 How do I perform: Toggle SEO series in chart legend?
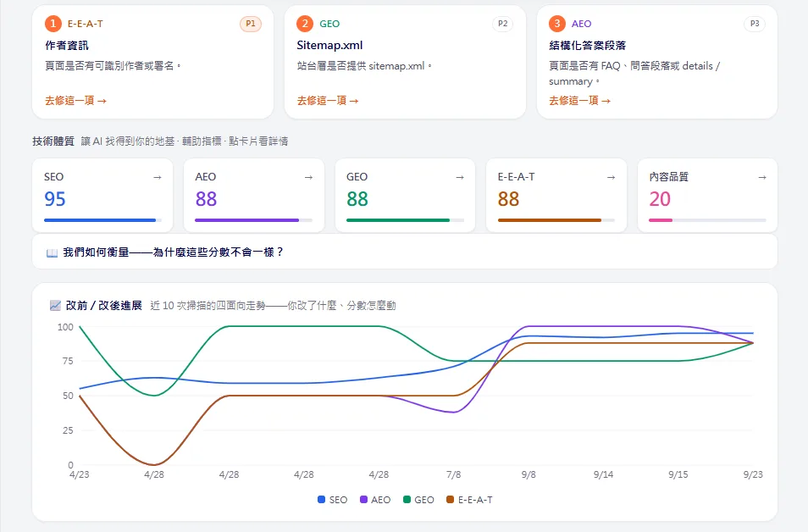coord(332,500)
